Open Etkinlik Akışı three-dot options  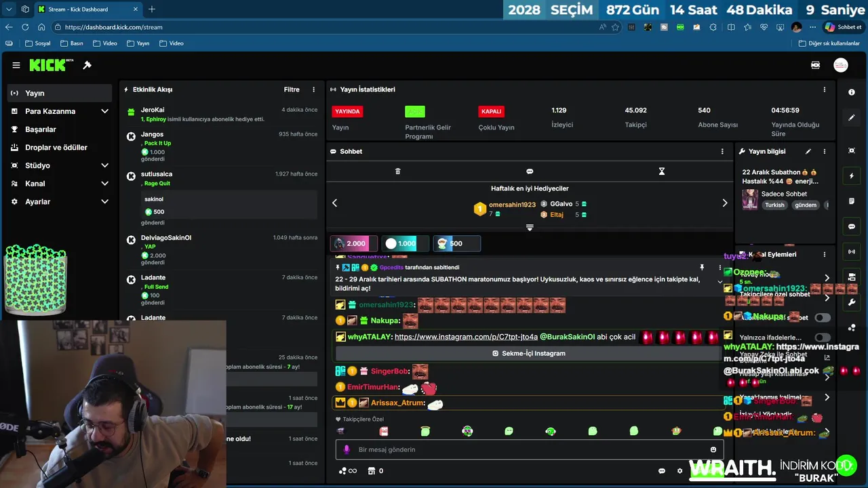[313, 89]
